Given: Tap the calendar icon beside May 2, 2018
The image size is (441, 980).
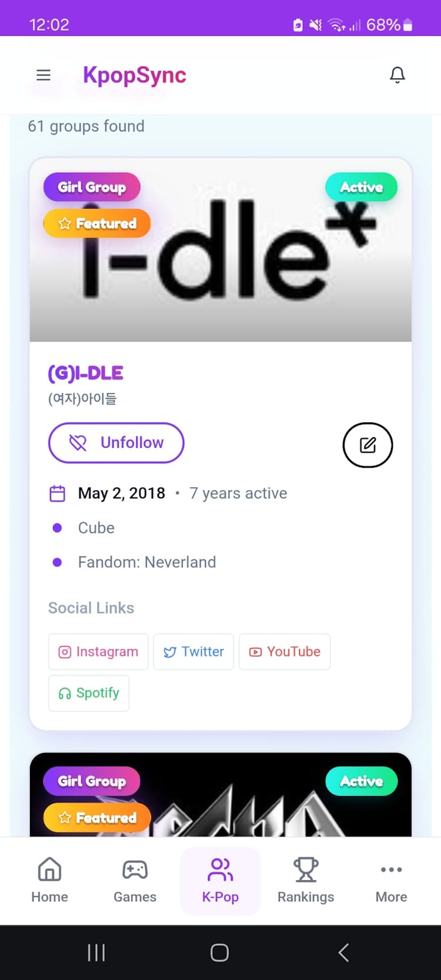Looking at the screenshot, I should [58, 494].
